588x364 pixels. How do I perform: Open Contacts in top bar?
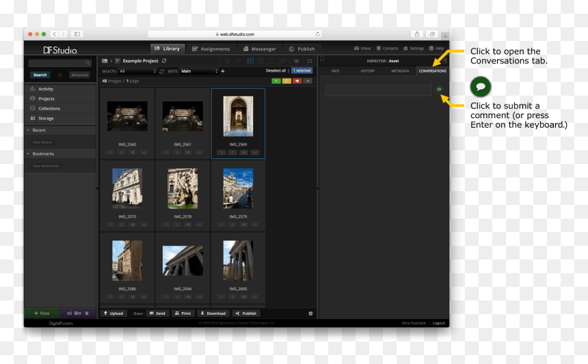(387, 48)
